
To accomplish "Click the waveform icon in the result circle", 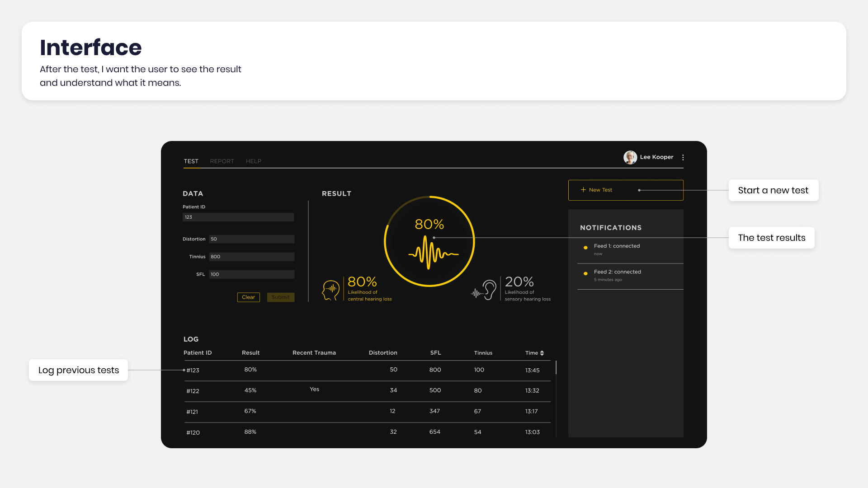I will pyautogui.click(x=433, y=253).
